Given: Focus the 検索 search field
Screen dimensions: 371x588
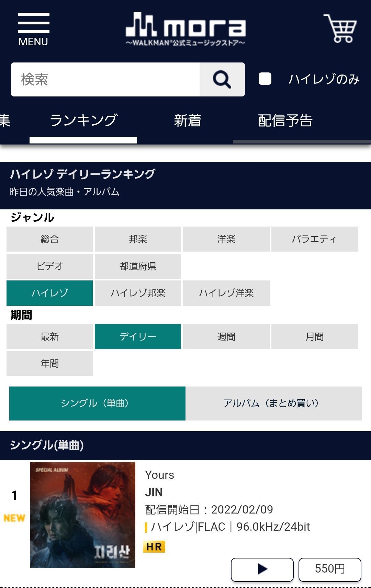Looking at the screenshot, I should [105, 79].
